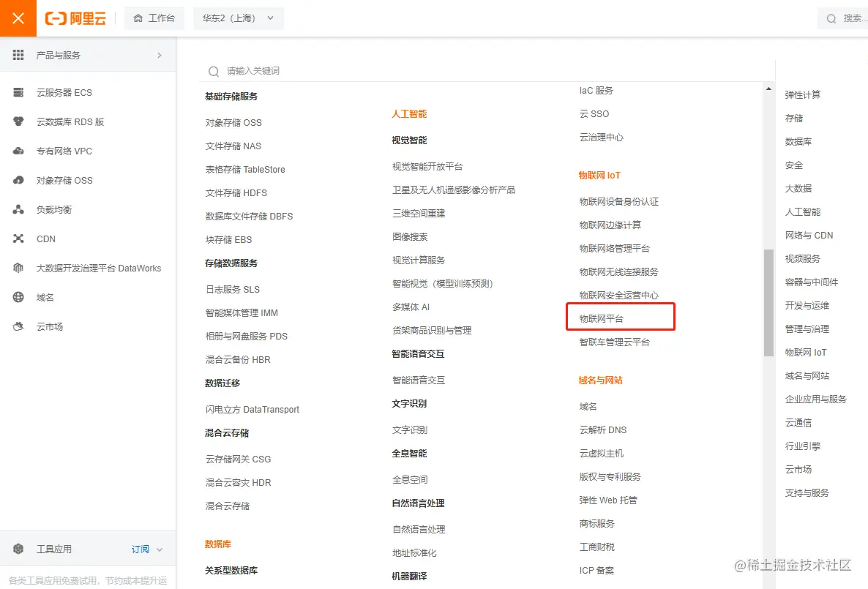Open ICP 备案 link
Screen dimensions: 868x589
click(x=596, y=570)
